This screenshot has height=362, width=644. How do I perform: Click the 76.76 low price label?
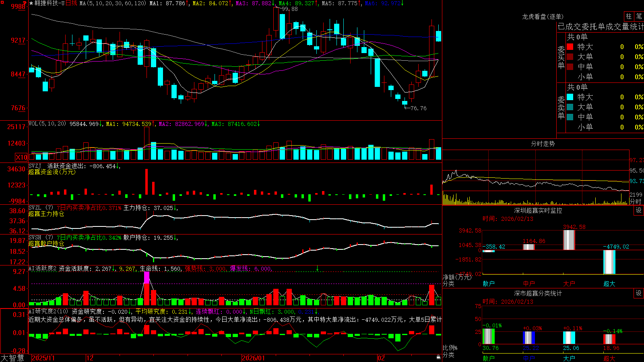point(419,108)
